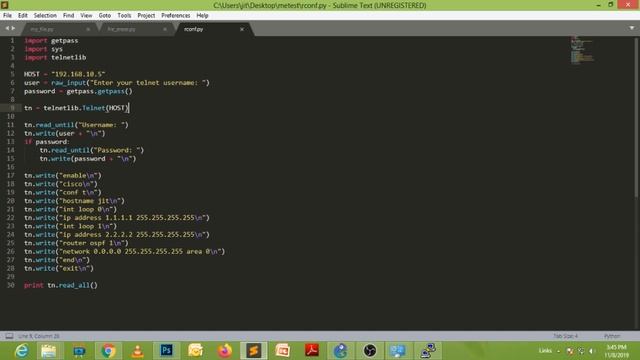Open Internet Explorer from the taskbar
Viewport: 640px width, 360px height.
coord(21,351)
